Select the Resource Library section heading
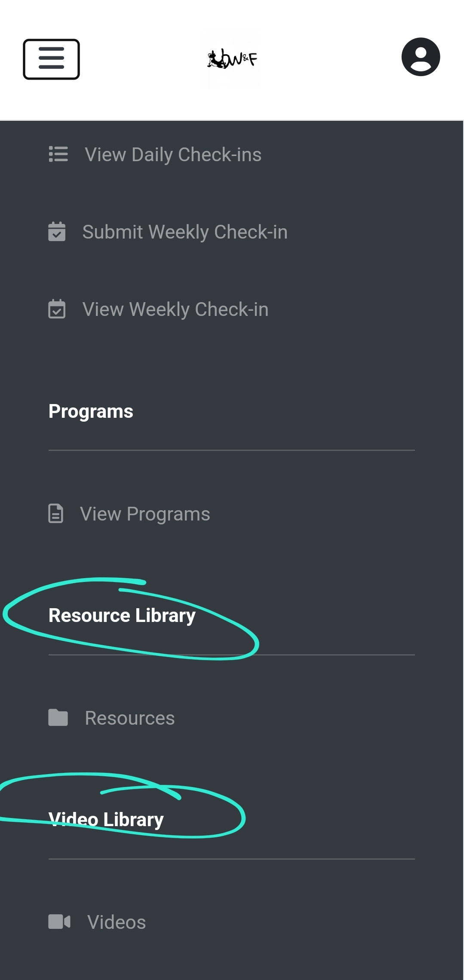The image size is (464, 980). [122, 616]
